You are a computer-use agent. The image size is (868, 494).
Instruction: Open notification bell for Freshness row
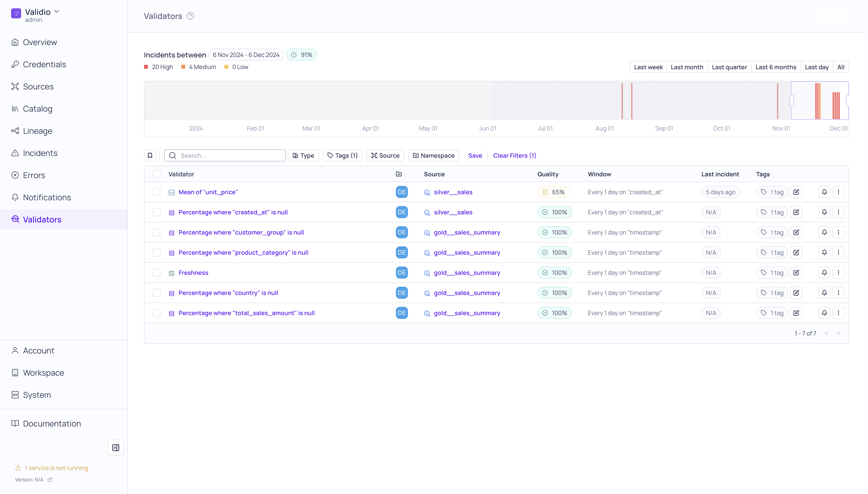(x=824, y=273)
